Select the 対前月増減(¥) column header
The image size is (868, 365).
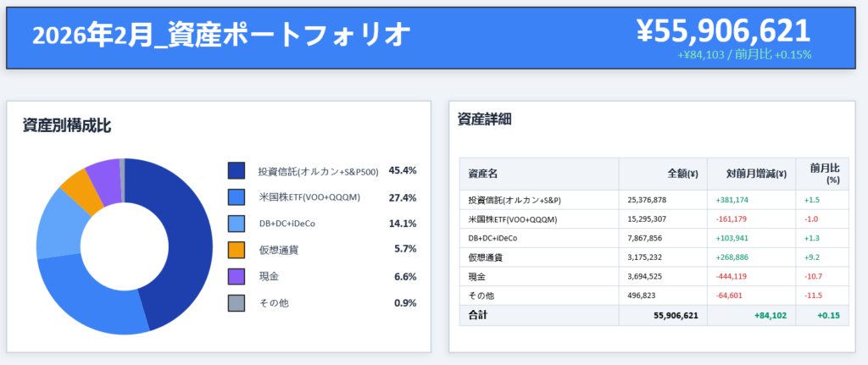point(756,174)
